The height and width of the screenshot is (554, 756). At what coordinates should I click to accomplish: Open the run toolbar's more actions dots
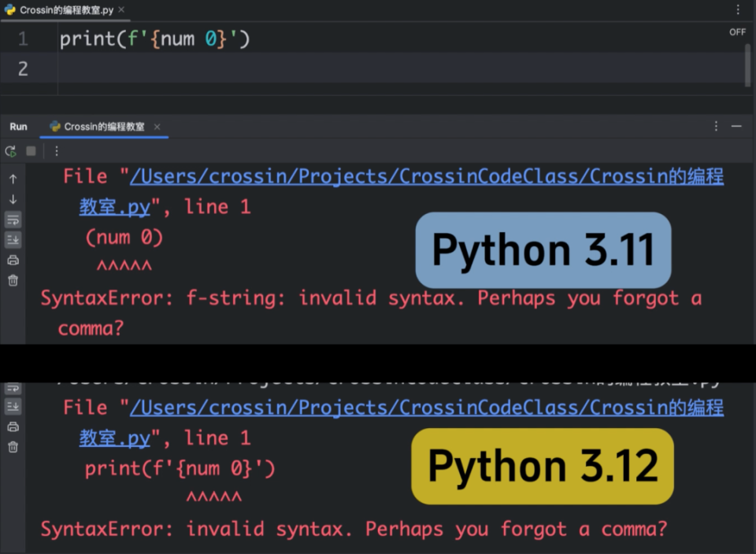pos(57,151)
